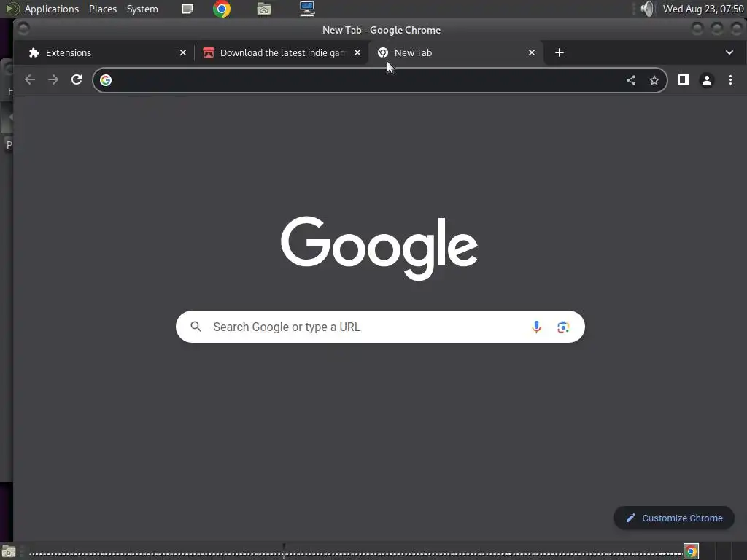The height and width of the screenshot is (560, 747).
Task: Click the Chrome icon in the bottom panel
Action: pos(692,551)
